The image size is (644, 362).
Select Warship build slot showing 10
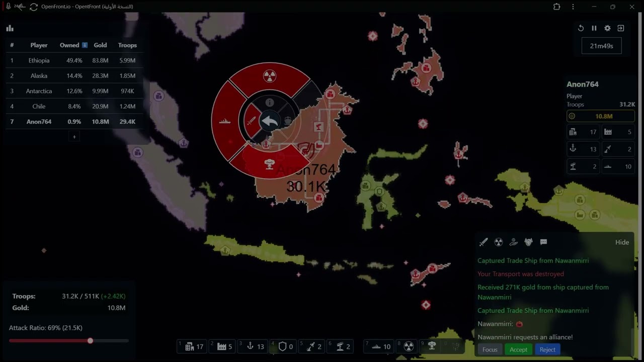point(380,346)
